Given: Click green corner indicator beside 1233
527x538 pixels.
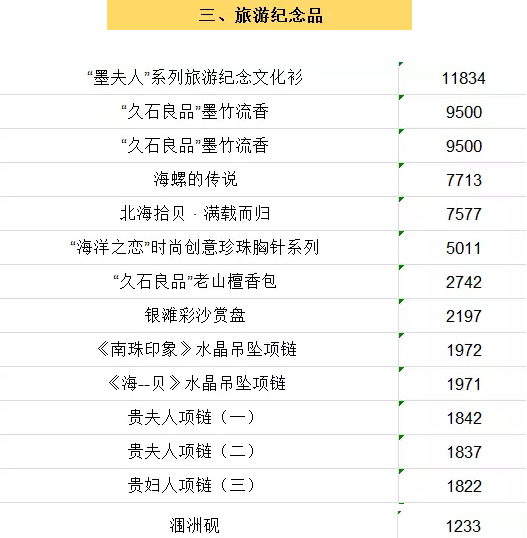Looking at the screenshot, I should coord(400,513).
